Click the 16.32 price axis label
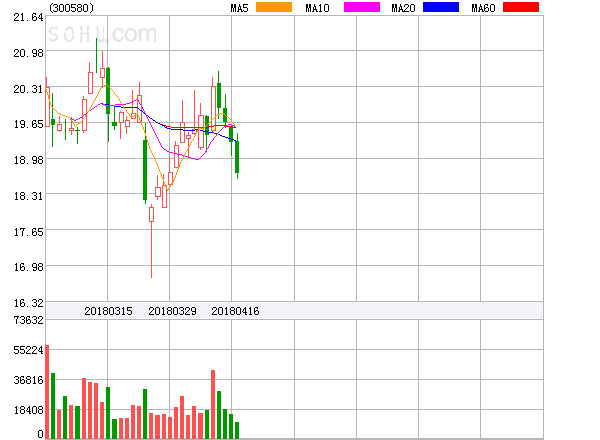 click(x=28, y=303)
